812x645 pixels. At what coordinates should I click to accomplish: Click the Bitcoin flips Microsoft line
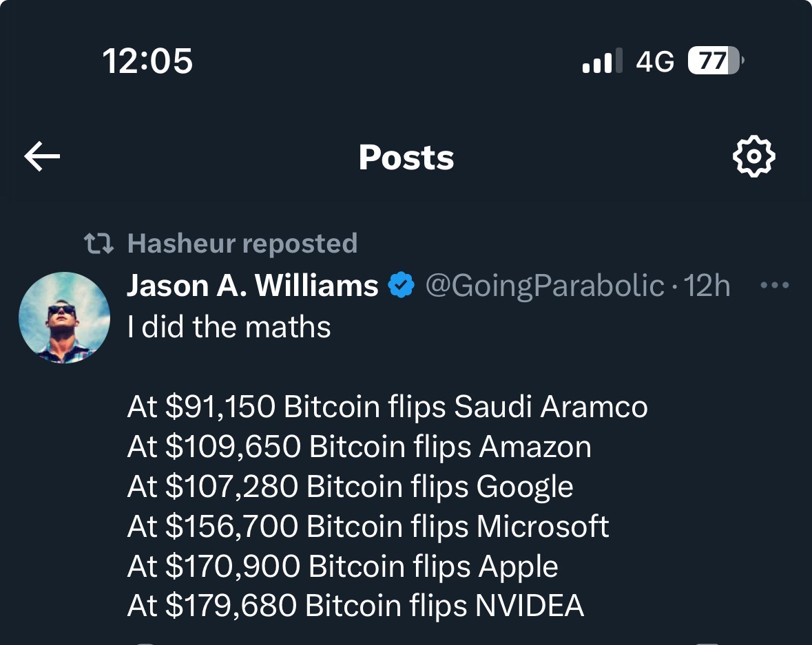368,527
